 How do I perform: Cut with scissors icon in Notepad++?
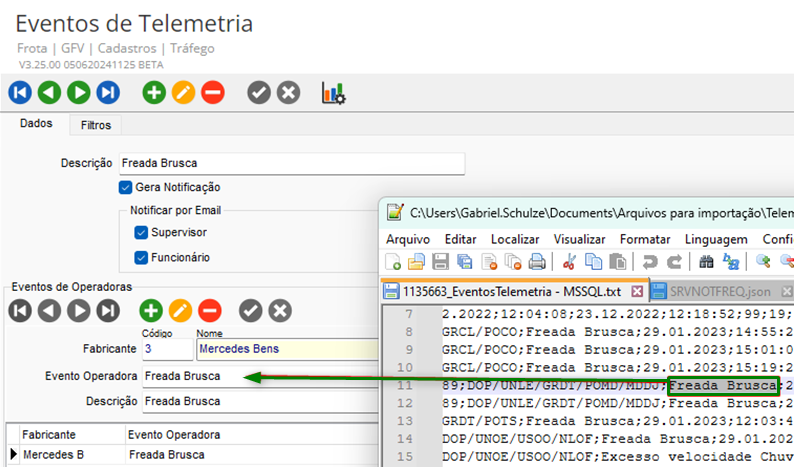point(569,262)
